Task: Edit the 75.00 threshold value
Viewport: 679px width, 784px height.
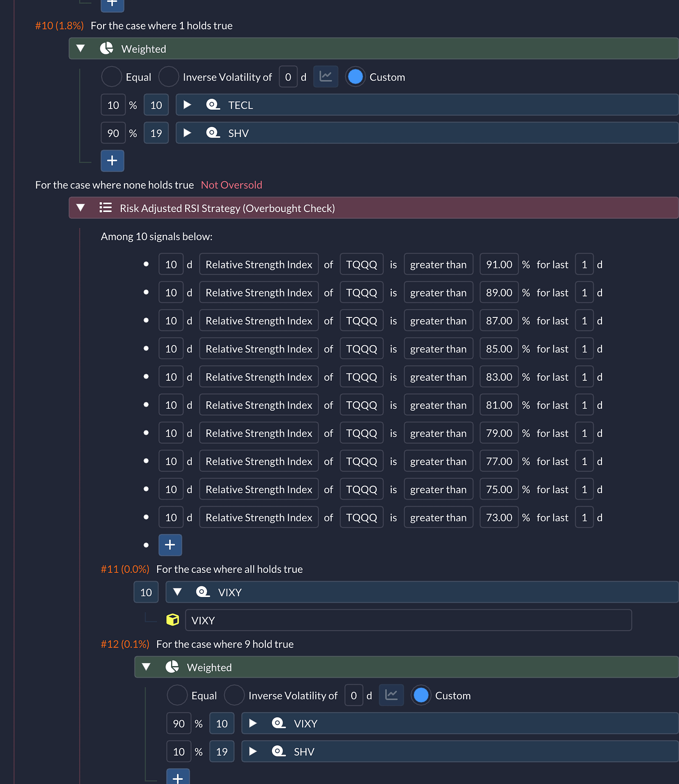Action: (x=499, y=489)
